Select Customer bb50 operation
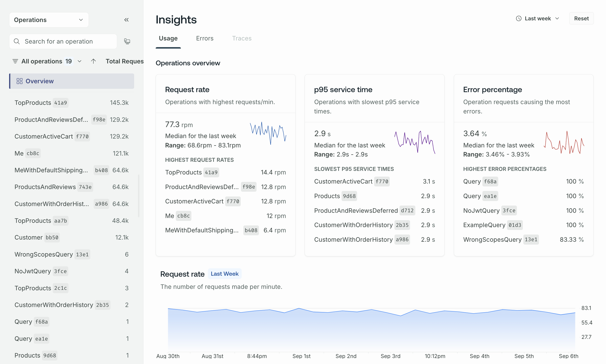 [x=72, y=237]
